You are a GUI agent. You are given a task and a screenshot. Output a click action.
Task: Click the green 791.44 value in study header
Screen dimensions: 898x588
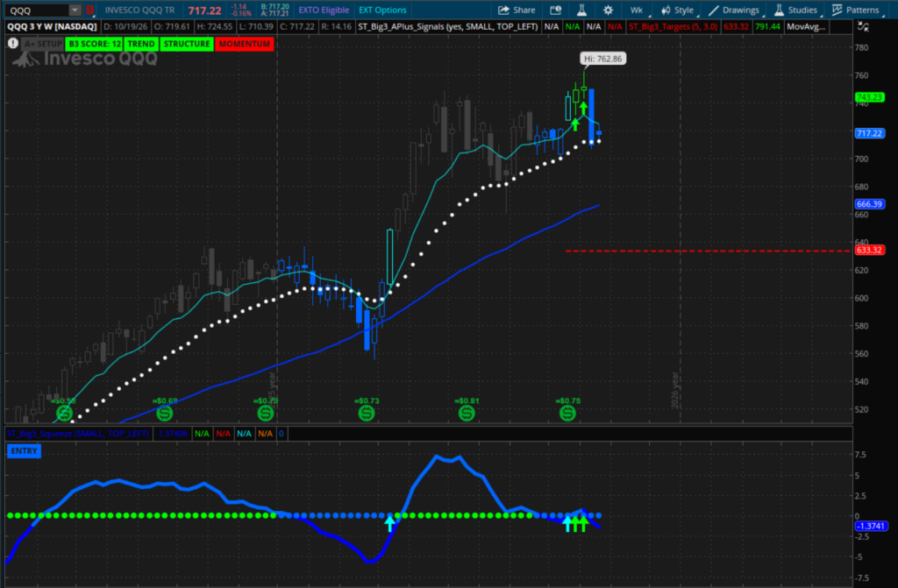767,26
